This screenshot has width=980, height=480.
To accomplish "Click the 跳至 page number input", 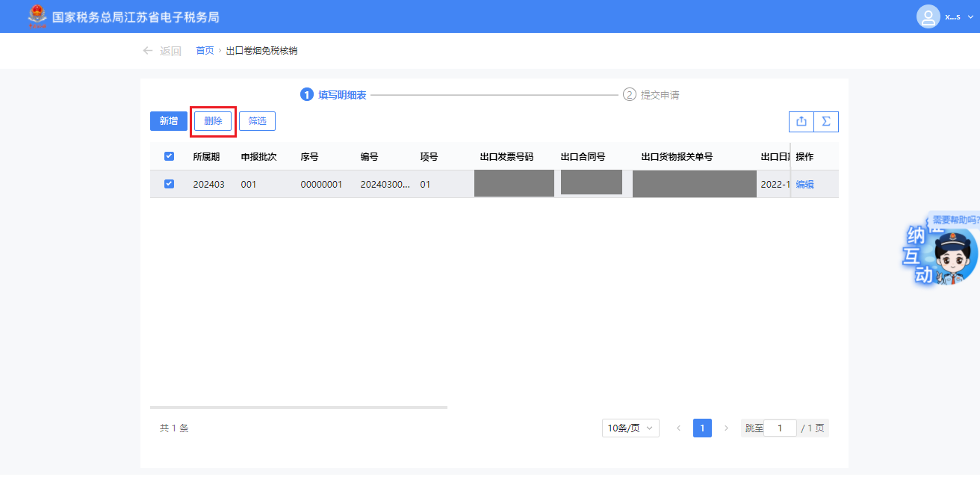I will tap(780, 428).
